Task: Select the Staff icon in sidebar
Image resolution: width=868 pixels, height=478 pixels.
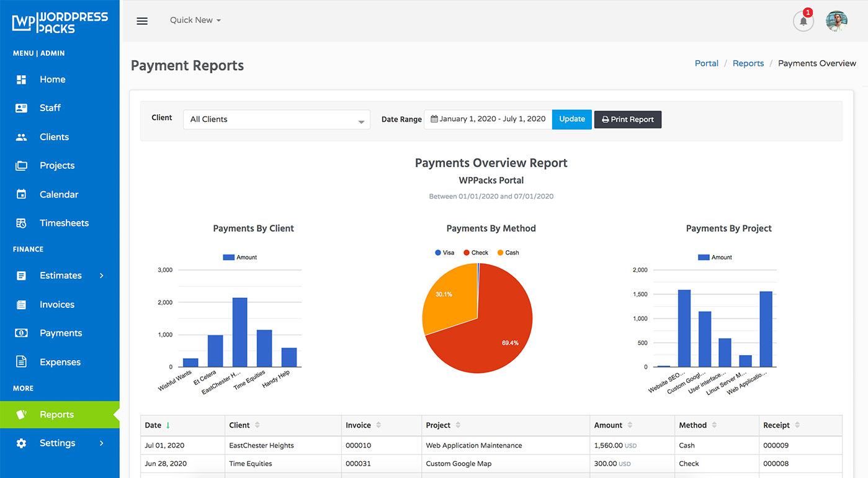Action: 20,107
